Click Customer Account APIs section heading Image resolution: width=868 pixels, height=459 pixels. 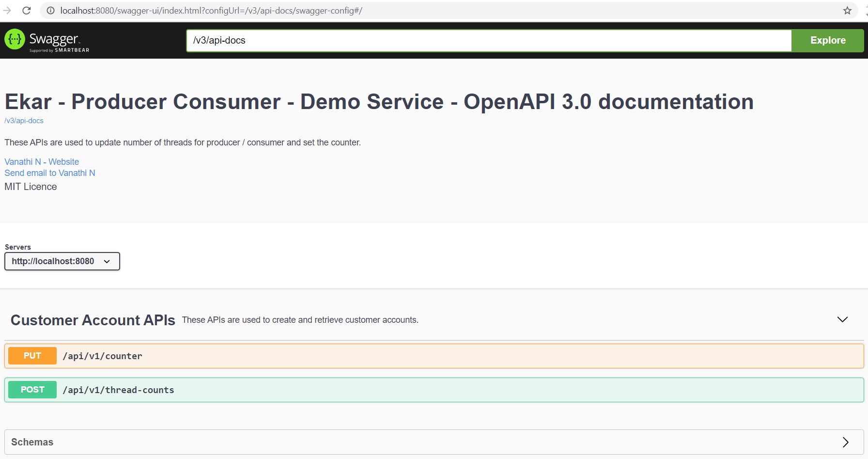click(93, 320)
